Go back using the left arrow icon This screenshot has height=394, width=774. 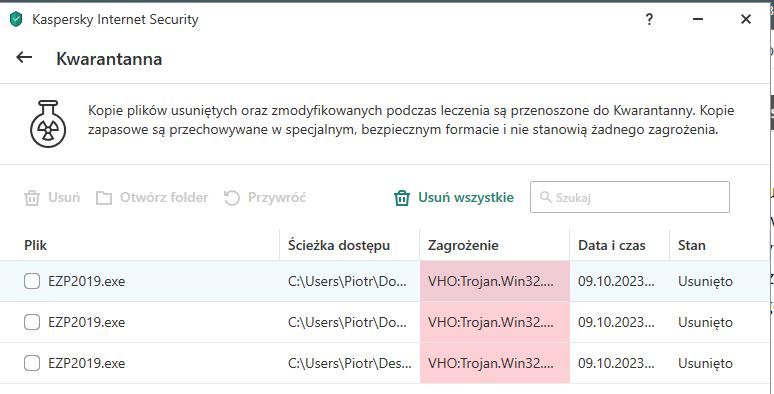tap(24, 58)
